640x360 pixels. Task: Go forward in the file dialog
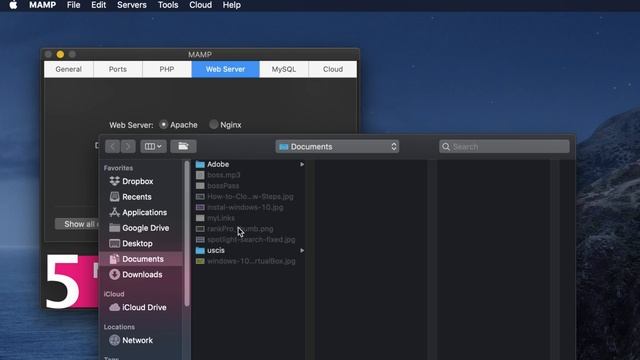click(128, 146)
